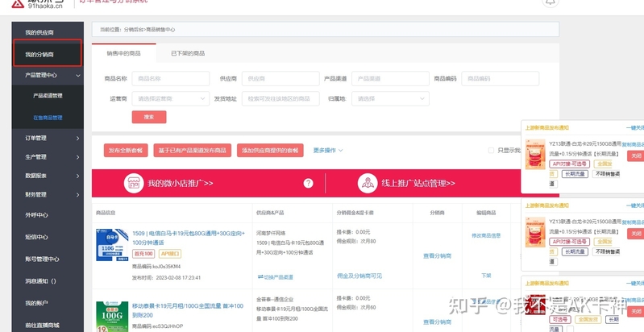Image resolution: width=644 pixels, height=332 pixels.
Task: Tick the 只显示 filter checkbox
Action: click(x=491, y=150)
